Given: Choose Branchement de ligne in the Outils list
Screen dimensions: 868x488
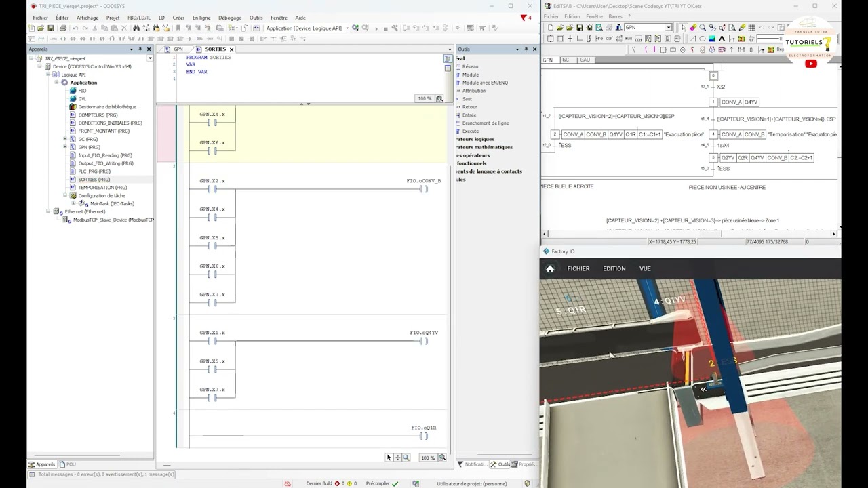Looking at the screenshot, I should pos(486,123).
